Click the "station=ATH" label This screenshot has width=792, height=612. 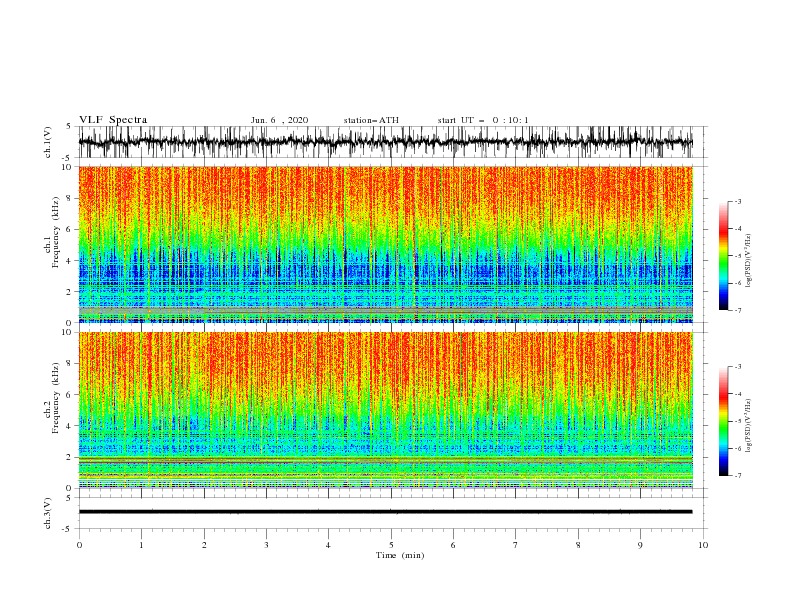371,120
